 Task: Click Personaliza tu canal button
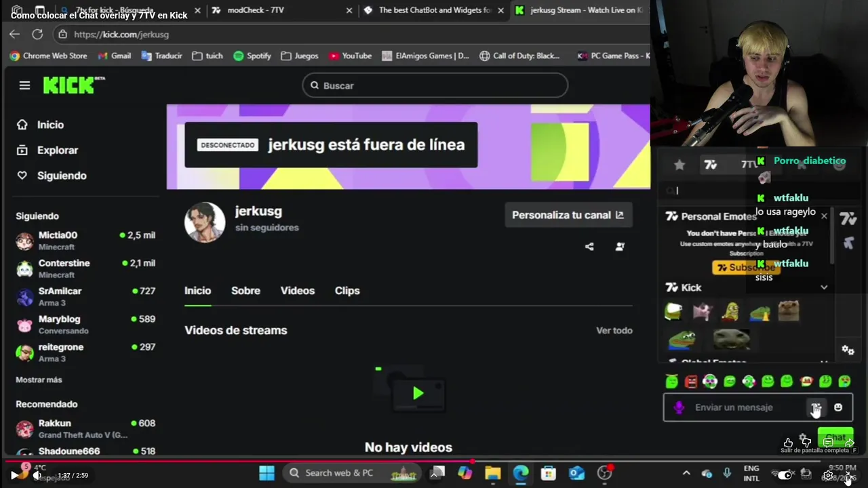pos(568,215)
